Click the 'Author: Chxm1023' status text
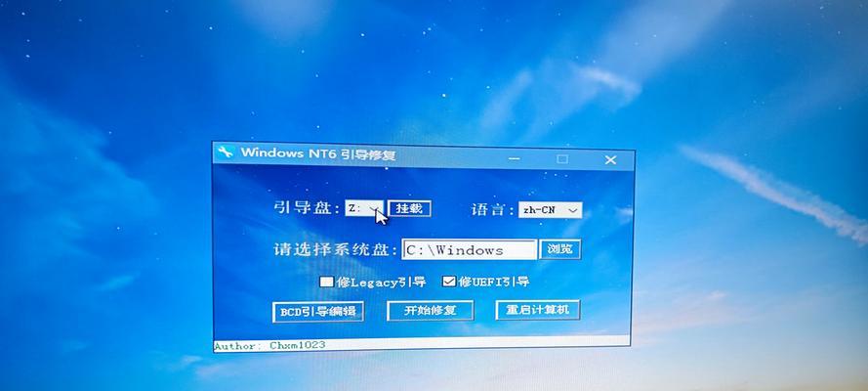Viewport: 868px width, 391px height. click(x=269, y=345)
